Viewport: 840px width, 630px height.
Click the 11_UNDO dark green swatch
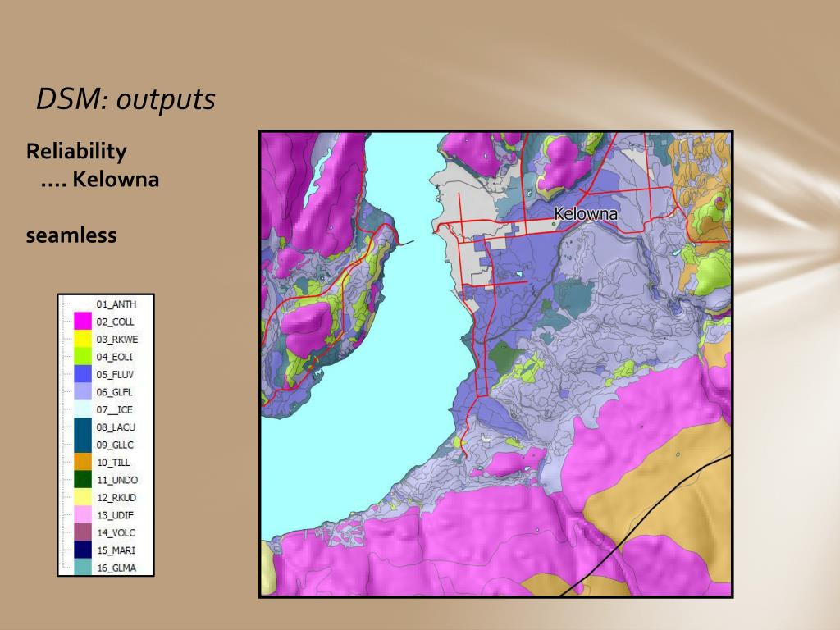point(83,480)
